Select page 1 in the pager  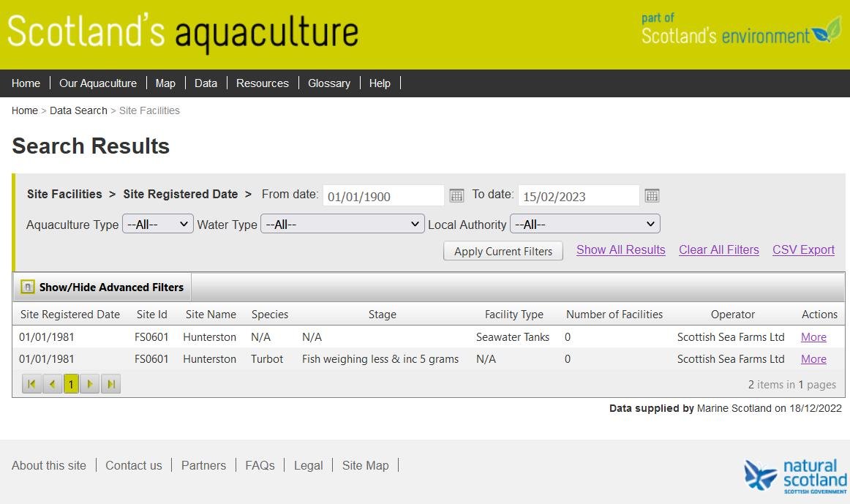(x=71, y=384)
